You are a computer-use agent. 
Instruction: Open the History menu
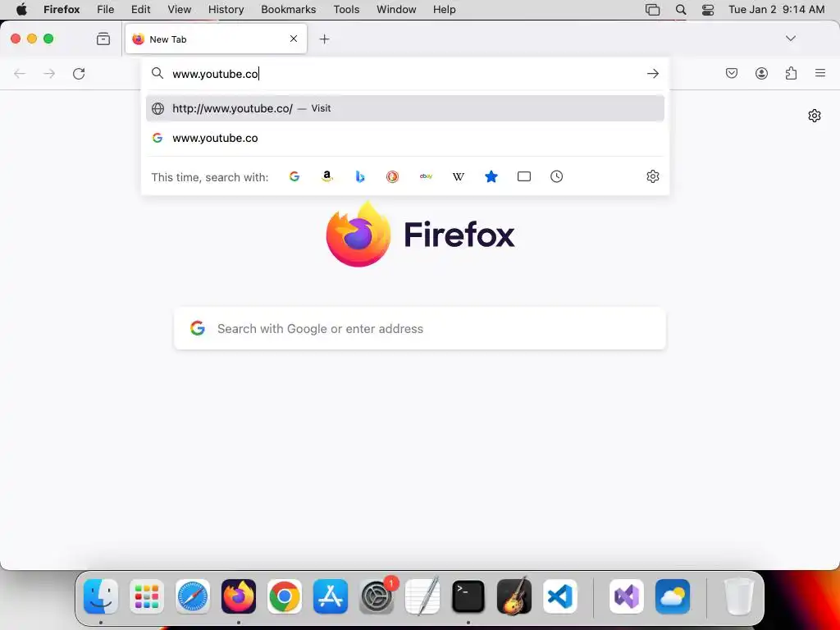[x=226, y=9]
